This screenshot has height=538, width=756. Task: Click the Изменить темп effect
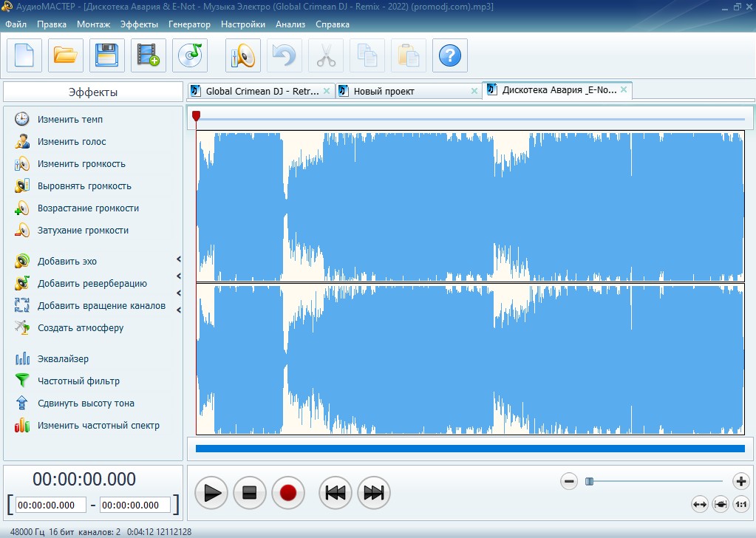click(x=70, y=120)
